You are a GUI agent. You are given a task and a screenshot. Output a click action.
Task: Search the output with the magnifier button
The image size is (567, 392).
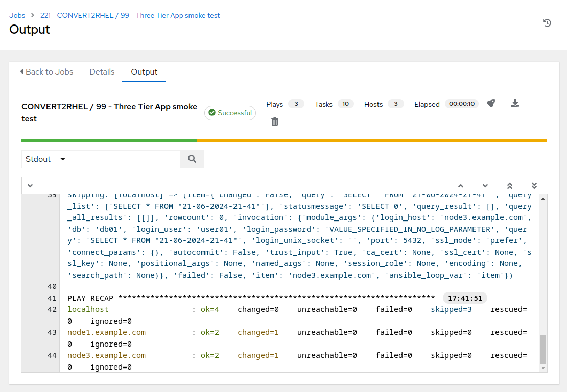point(192,159)
